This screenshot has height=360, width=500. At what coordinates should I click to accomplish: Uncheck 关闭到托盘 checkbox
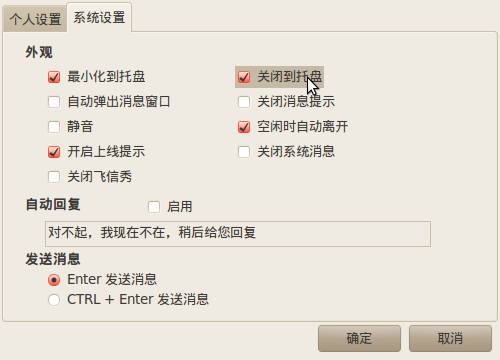click(244, 77)
